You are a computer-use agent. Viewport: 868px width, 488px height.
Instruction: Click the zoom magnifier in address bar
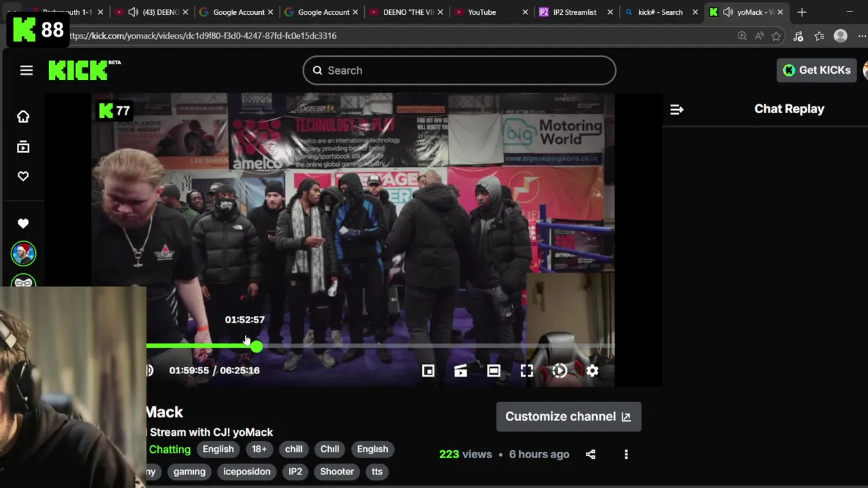742,36
